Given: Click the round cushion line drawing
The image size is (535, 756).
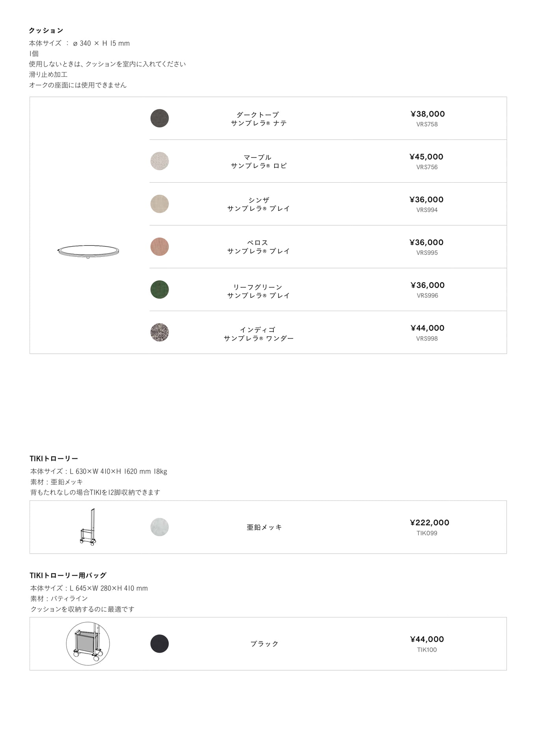Looking at the screenshot, I should click(88, 251).
